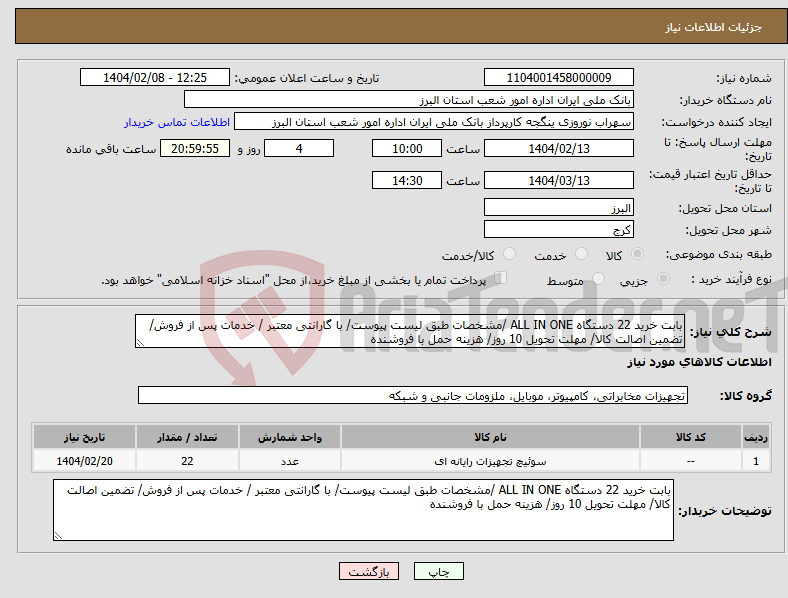This screenshot has width=788, height=598.
Task: Click the ساعت باقی مانده label
Action: (111, 149)
